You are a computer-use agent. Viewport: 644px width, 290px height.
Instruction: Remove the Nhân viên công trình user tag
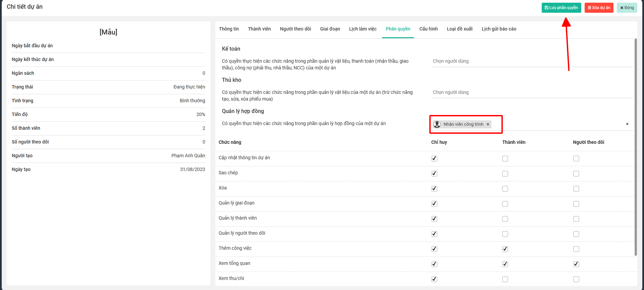click(488, 124)
